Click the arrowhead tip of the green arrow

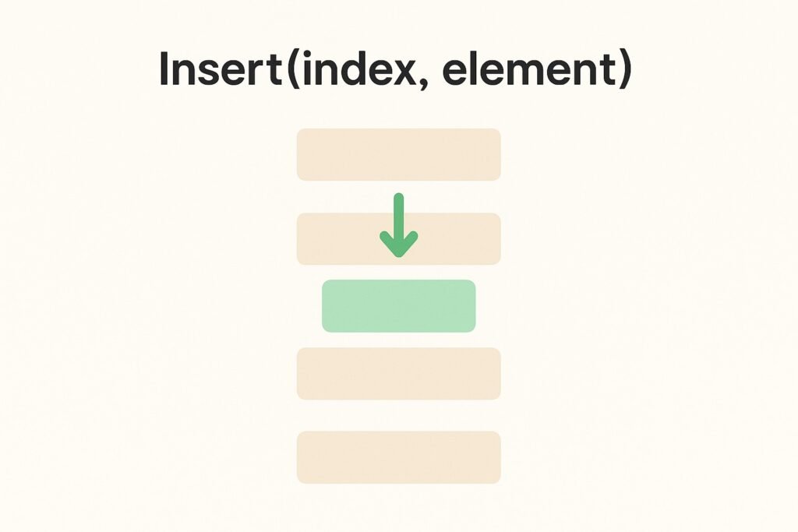pos(398,254)
